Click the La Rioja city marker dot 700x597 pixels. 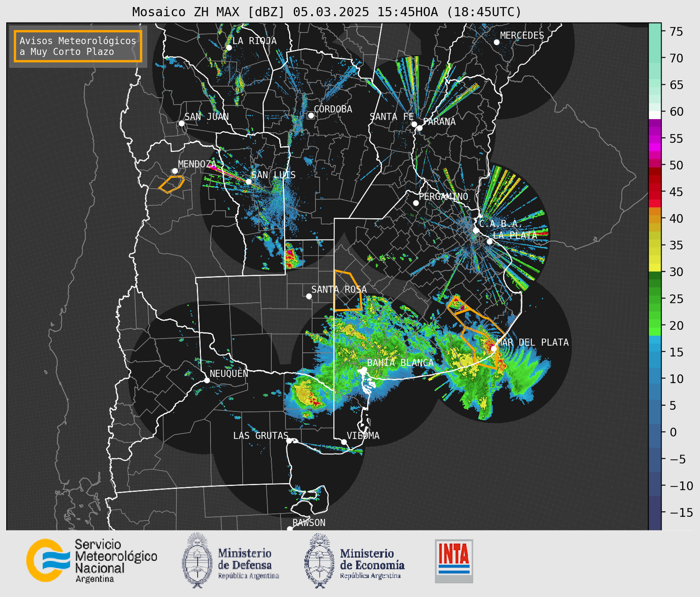coord(229,48)
